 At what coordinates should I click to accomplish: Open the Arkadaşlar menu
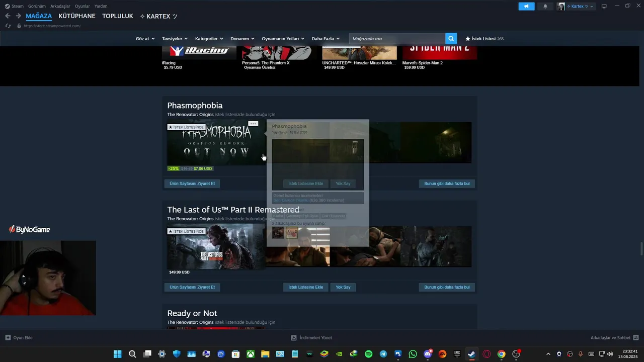tap(60, 6)
